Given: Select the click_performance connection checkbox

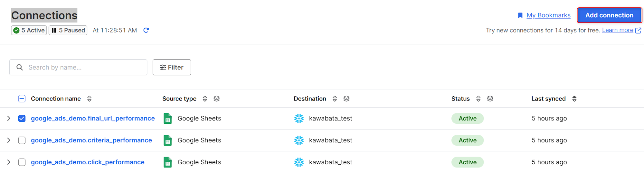Looking at the screenshot, I should tap(22, 162).
